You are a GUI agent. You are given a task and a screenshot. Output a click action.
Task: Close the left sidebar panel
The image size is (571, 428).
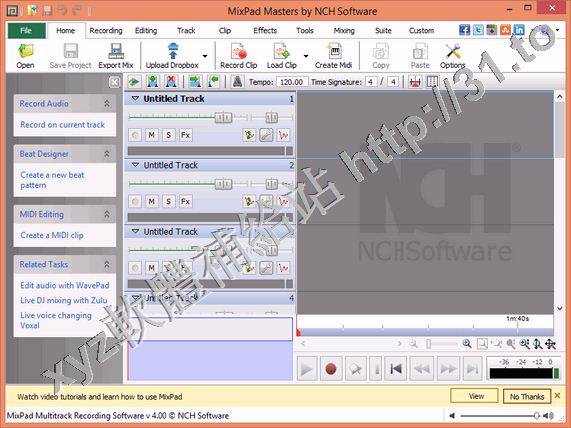[114, 82]
